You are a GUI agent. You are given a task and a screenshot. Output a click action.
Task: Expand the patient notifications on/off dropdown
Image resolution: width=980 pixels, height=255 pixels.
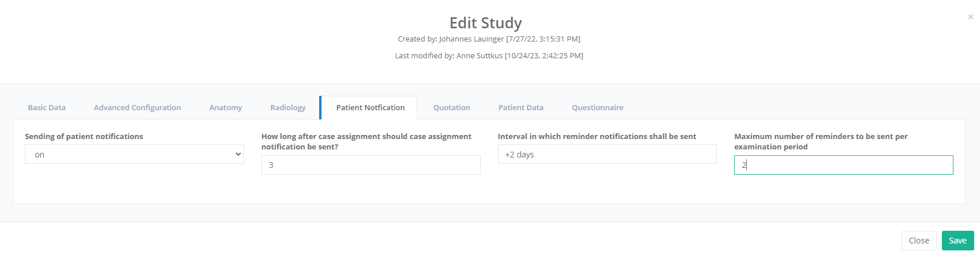134,155
